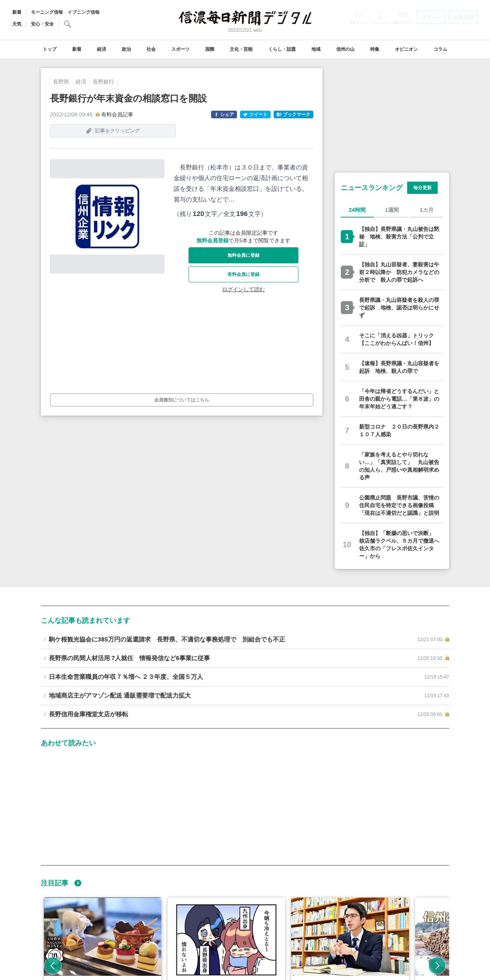The height and width of the screenshot is (980, 490).
Task: Open ranking item 6 about 今年は帰省どうするんだい
Action: click(x=392, y=399)
